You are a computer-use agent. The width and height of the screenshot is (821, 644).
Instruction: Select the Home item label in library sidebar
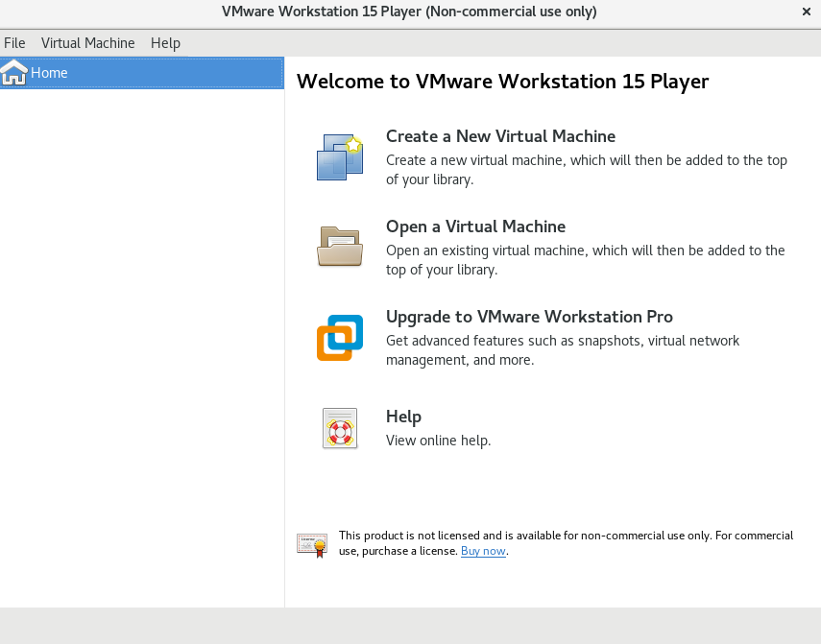(49, 73)
